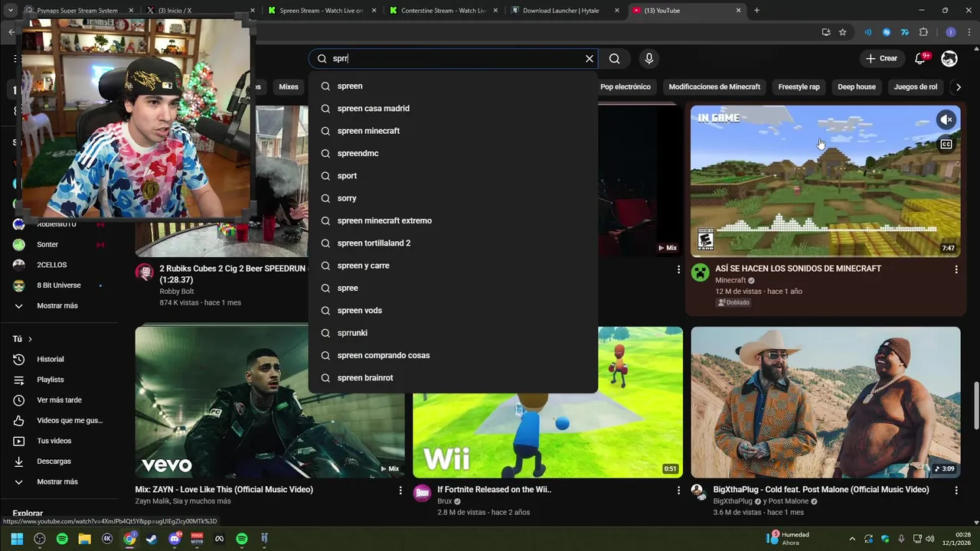Expand Mostrar más under subscriptions
This screenshot has width=980, height=551.
tap(57, 305)
